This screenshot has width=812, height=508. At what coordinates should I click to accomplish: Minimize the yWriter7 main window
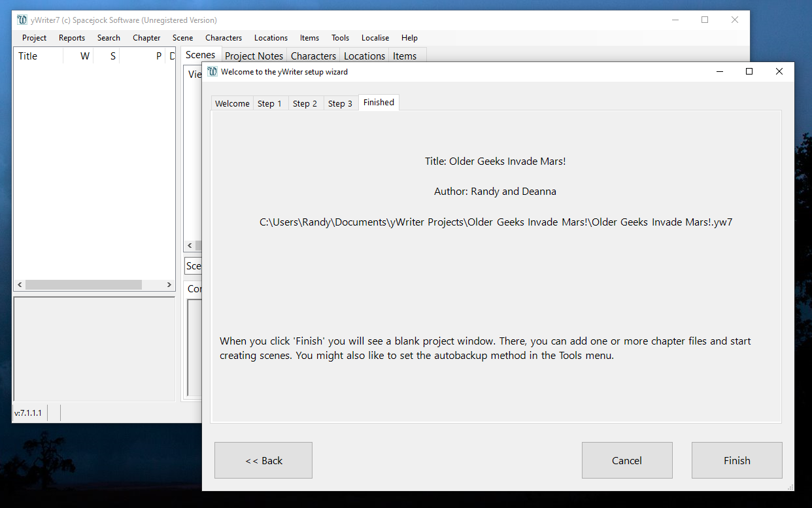[x=675, y=20]
